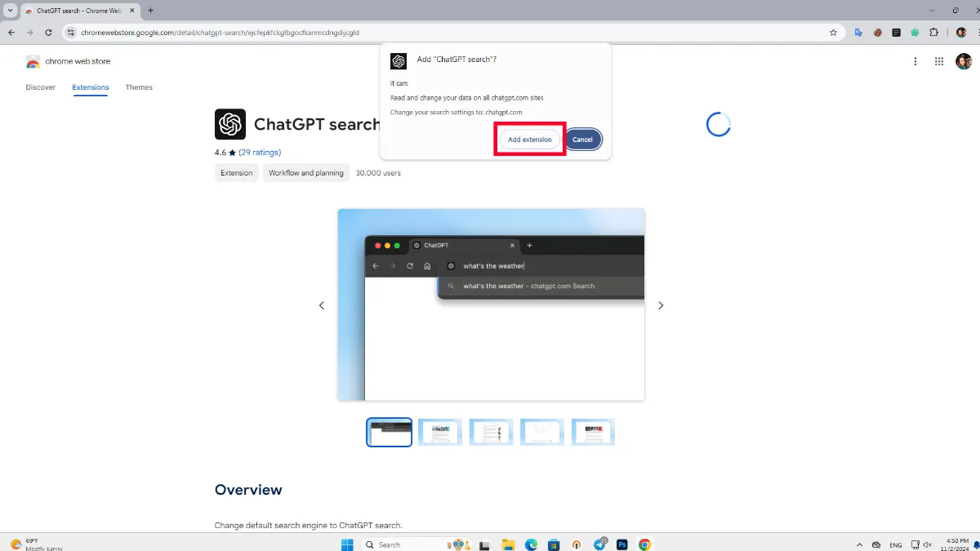Open File Explorer from the taskbar

pos(508,544)
